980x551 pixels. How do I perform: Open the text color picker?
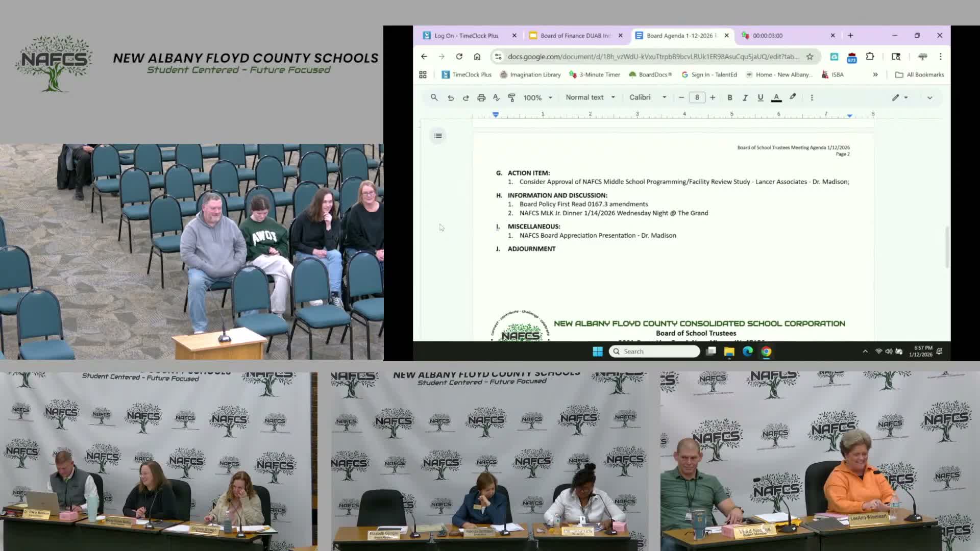[776, 97]
